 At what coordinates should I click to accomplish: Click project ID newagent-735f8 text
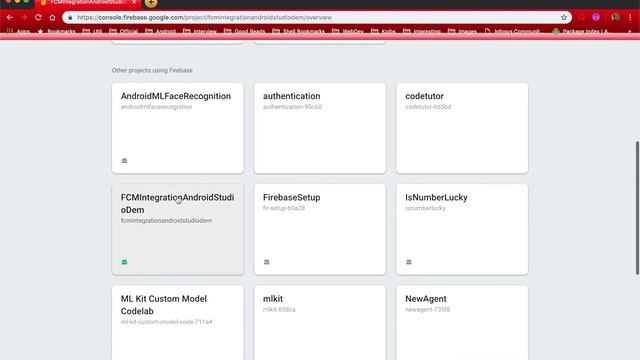coord(427,309)
